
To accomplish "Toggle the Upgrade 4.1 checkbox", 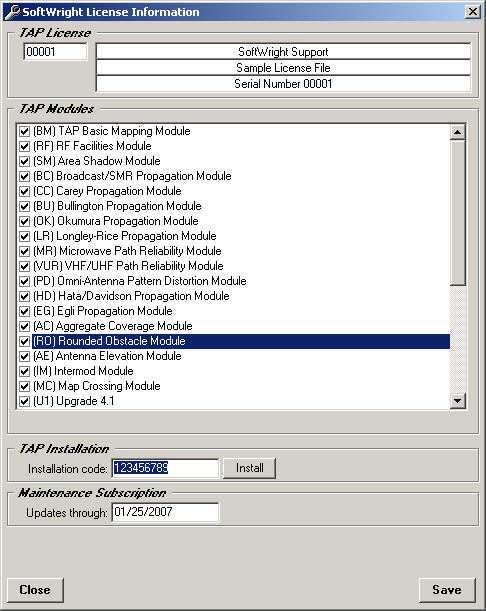I will tap(25, 401).
